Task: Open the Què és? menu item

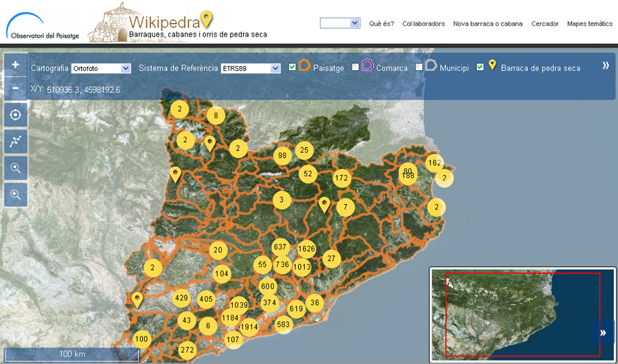Action: point(381,24)
